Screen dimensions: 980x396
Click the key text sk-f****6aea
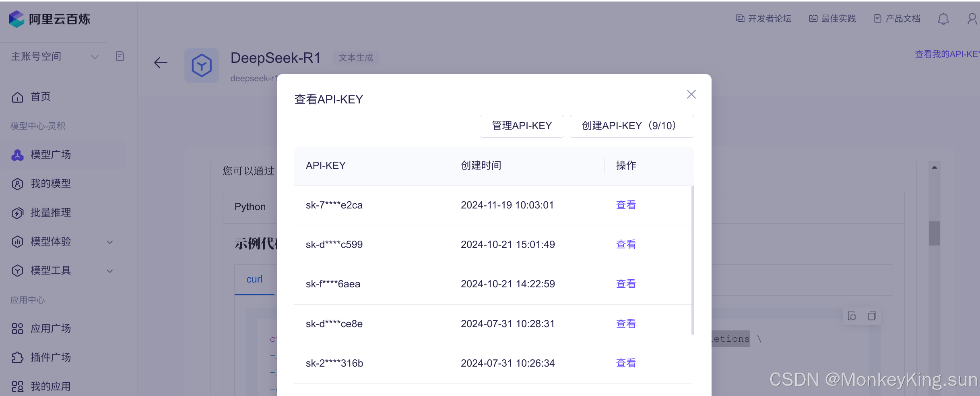[333, 284]
